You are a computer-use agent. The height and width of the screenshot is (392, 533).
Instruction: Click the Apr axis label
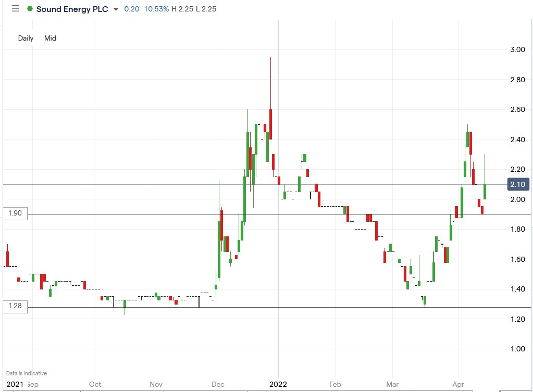pos(458,384)
